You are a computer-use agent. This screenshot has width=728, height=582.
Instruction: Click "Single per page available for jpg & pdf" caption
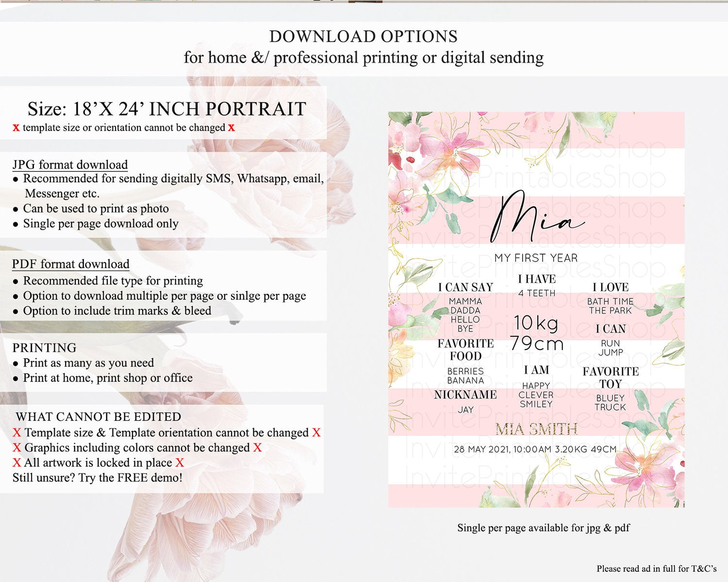tap(543, 528)
